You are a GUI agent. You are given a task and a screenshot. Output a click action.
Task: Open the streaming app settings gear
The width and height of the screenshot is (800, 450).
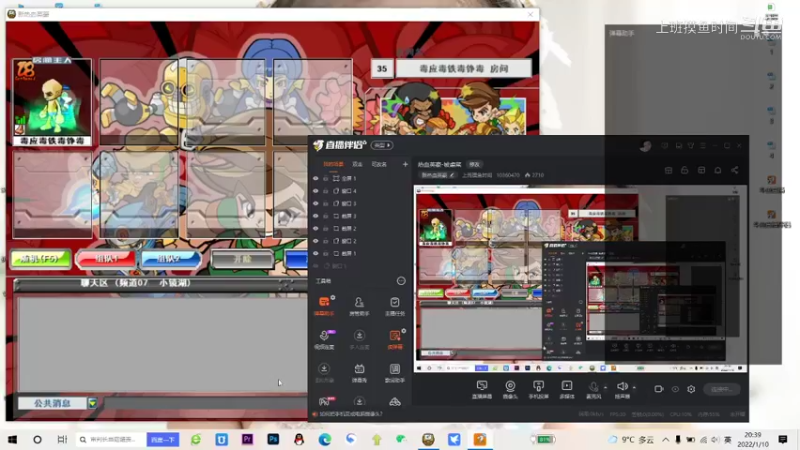coord(691,389)
